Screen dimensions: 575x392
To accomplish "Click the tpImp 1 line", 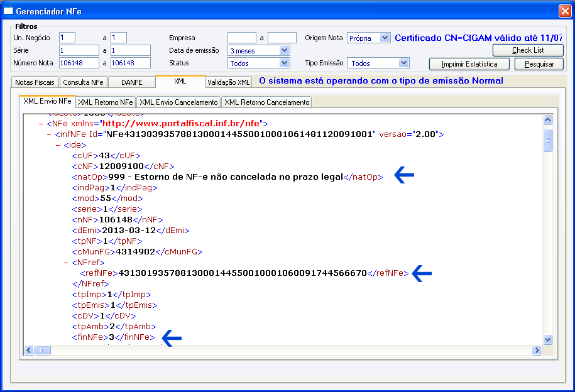I will pos(111,295).
